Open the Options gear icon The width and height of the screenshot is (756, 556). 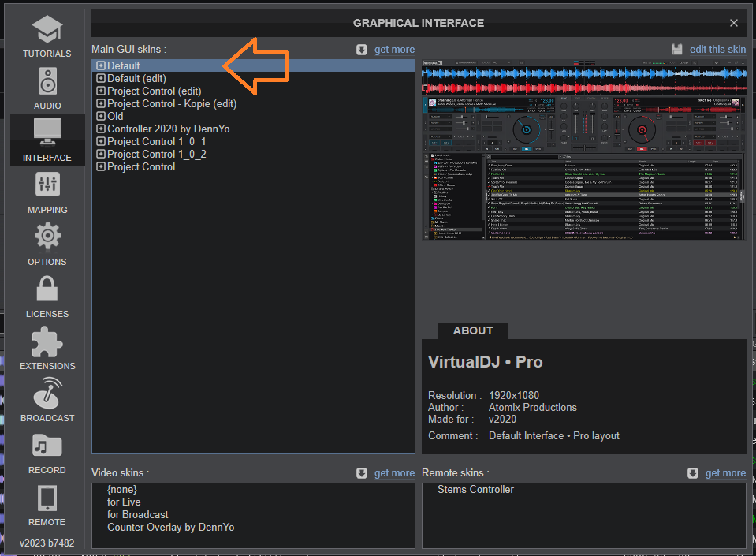(x=47, y=236)
